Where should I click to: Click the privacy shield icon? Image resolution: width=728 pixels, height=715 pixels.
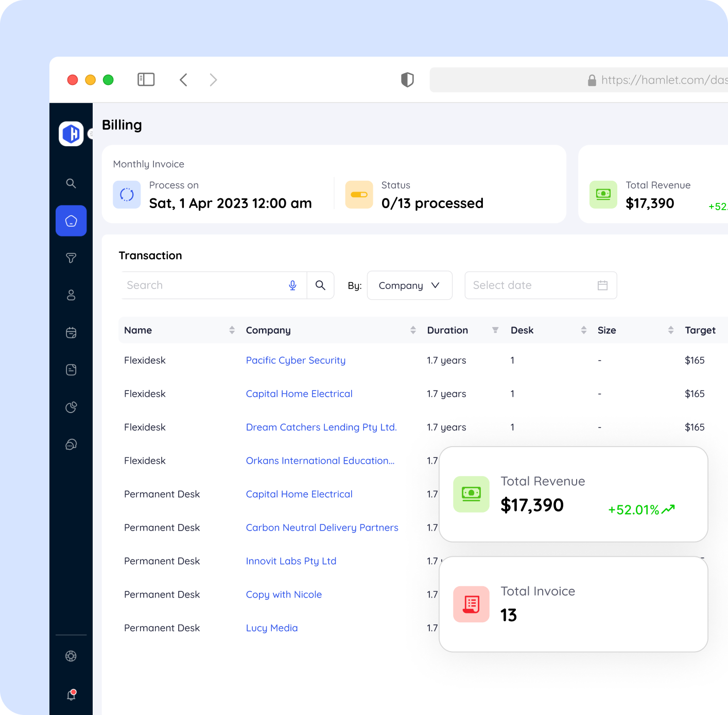[x=407, y=80]
